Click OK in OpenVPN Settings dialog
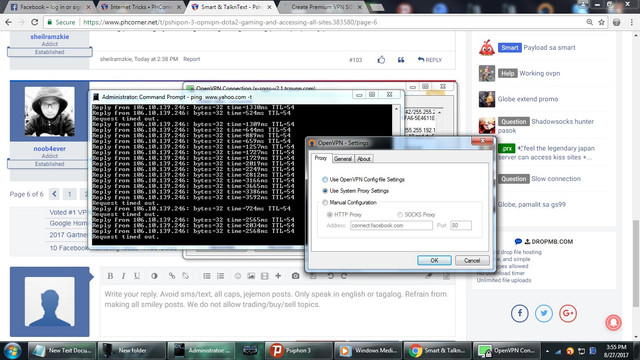Image resolution: width=640 pixels, height=360 pixels. [434, 260]
